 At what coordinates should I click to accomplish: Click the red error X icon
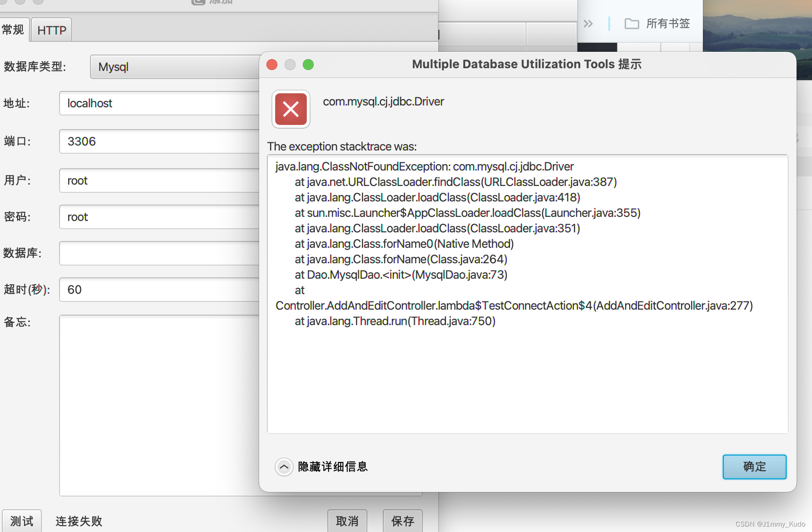click(291, 109)
